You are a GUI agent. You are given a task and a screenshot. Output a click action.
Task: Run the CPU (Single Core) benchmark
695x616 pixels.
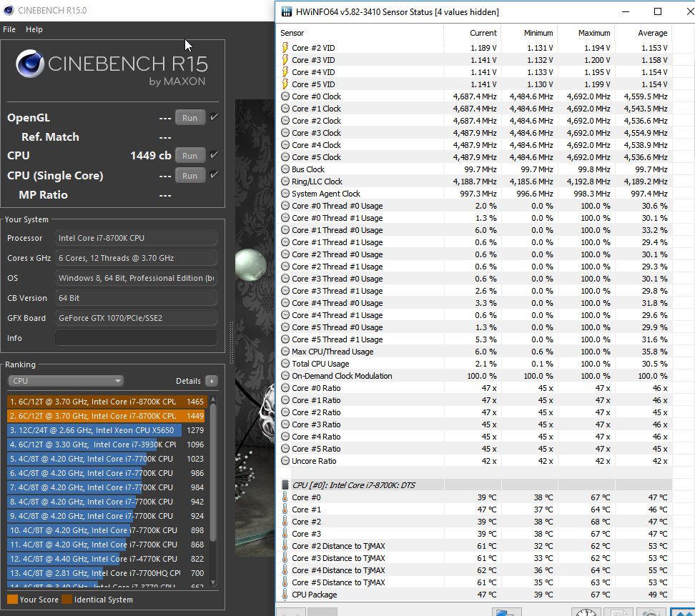pos(189,175)
